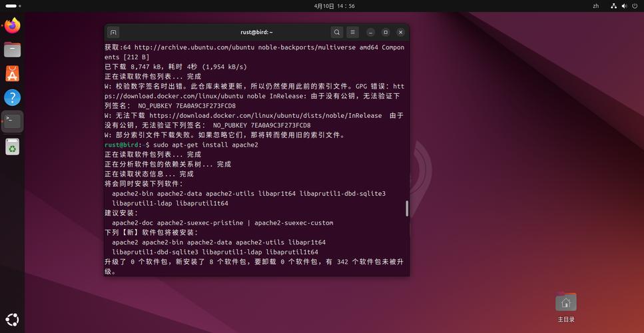Image resolution: width=644 pixels, height=333 pixels.
Task: Open the power menu icon
Action: (x=635, y=6)
